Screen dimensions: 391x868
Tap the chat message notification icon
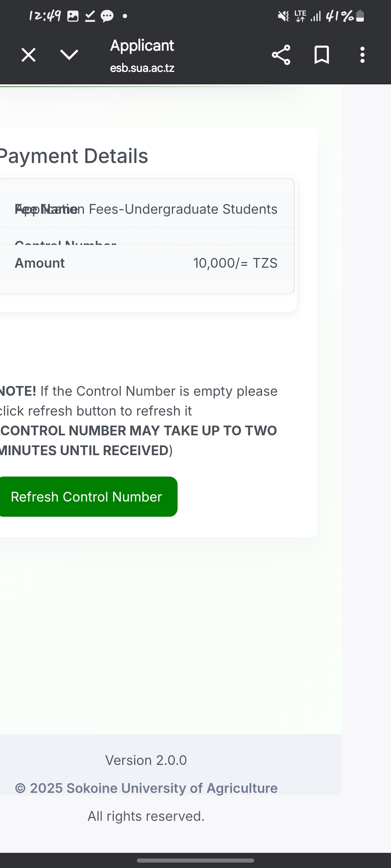[107, 16]
